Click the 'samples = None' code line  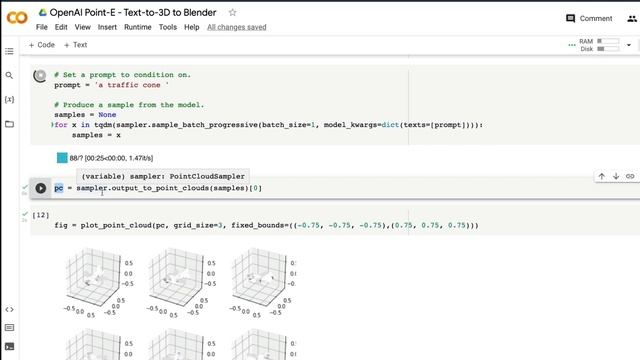click(85, 115)
